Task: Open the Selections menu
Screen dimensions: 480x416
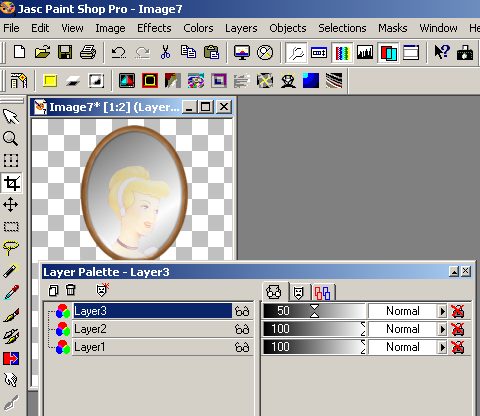Action: pos(342,28)
